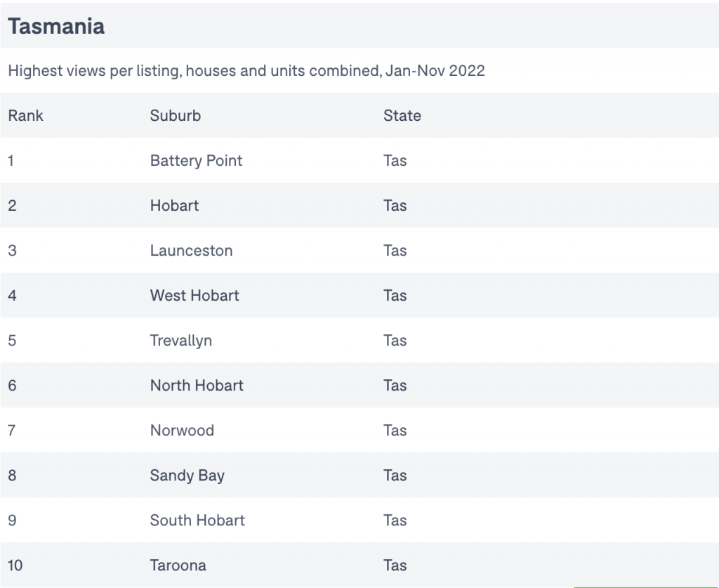The width and height of the screenshot is (719, 588).
Task: Click the Launceston suburb cell
Action: [191, 250]
